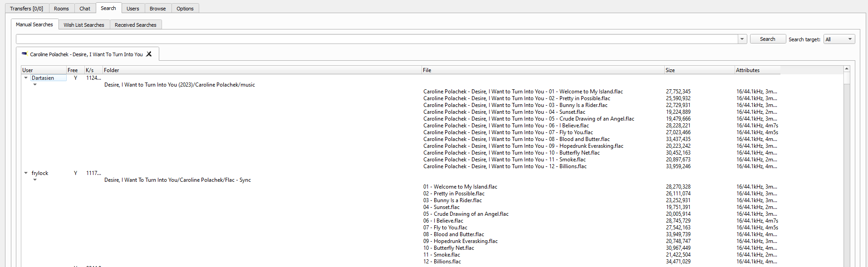Focus the search query input field

click(377, 39)
